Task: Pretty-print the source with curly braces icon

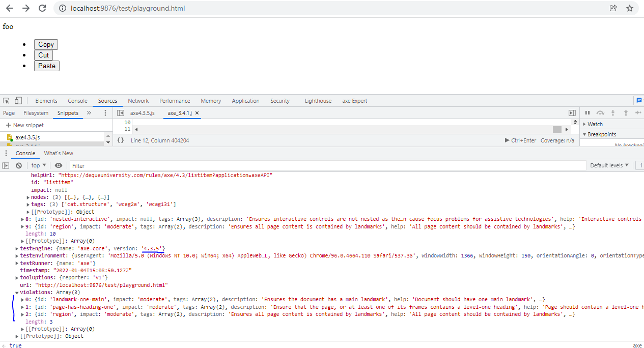Action: tap(120, 140)
